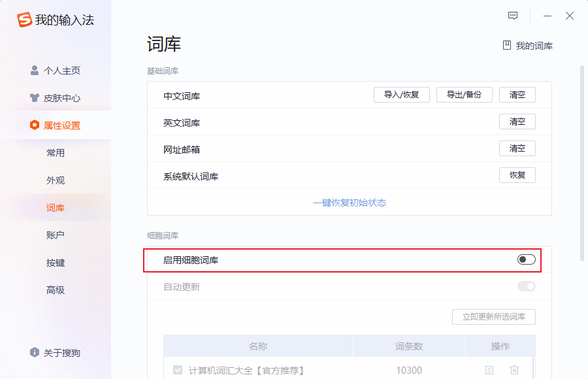The height and width of the screenshot is (379, 588).
Task: Switch to 外观 settings tab
Action: [x=56, y=180]
